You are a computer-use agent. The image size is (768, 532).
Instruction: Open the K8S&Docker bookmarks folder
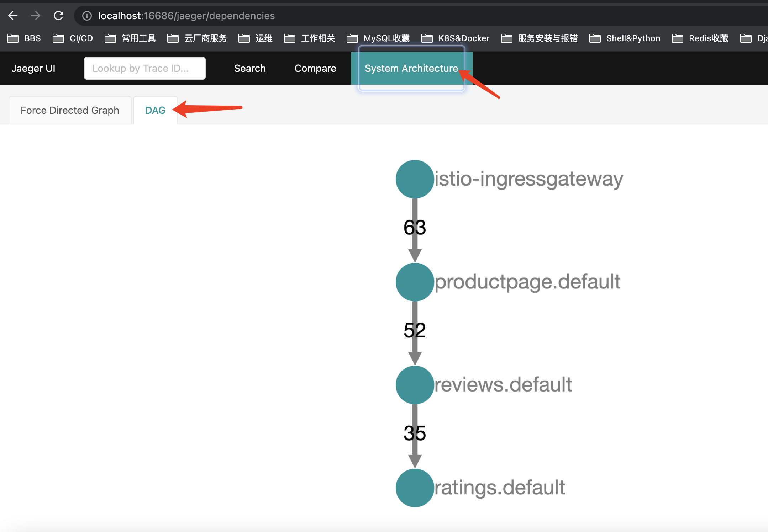(x=456, y=38)
